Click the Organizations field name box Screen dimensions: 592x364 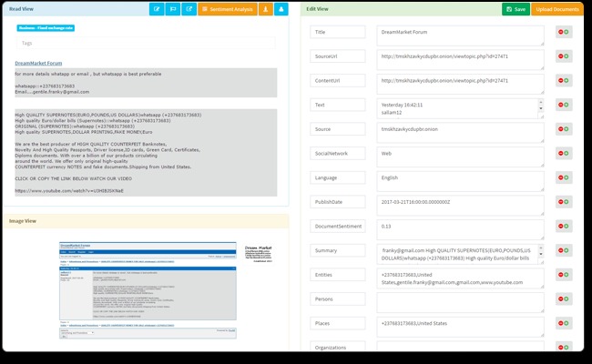coord(338,347)
